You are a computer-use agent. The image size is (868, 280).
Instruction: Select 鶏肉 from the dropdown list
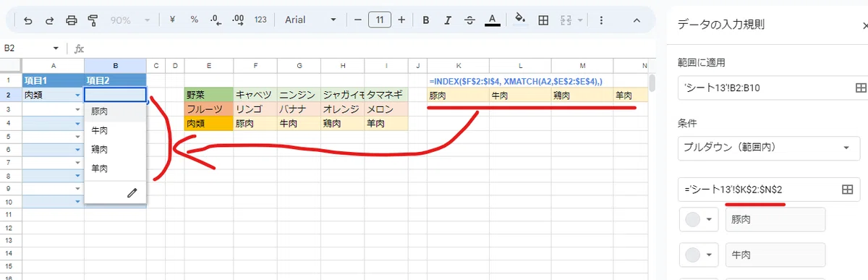[115, 150]
